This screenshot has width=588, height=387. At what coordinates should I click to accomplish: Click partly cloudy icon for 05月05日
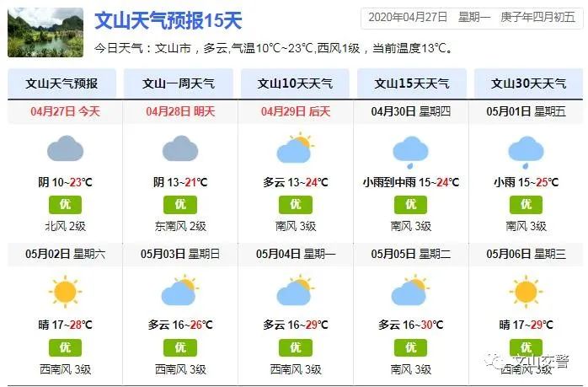[x=410, y=291]
